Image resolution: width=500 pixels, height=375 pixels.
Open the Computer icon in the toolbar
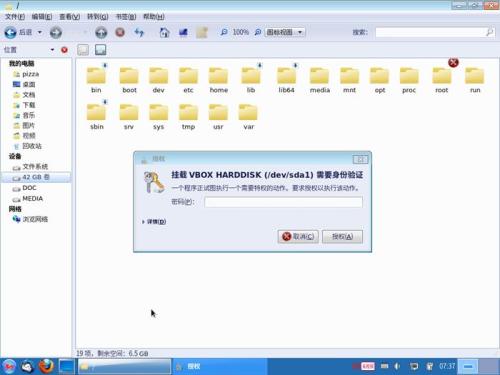click(183, 32)
